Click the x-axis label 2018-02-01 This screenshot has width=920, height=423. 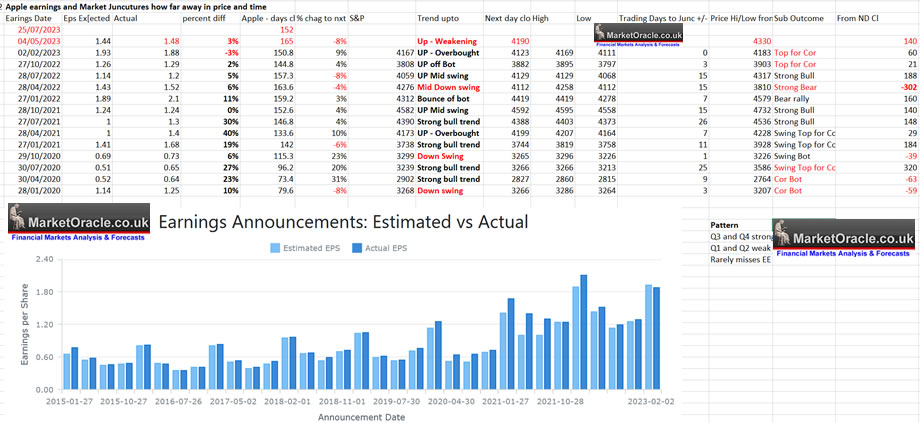click(x=288, y=402)
